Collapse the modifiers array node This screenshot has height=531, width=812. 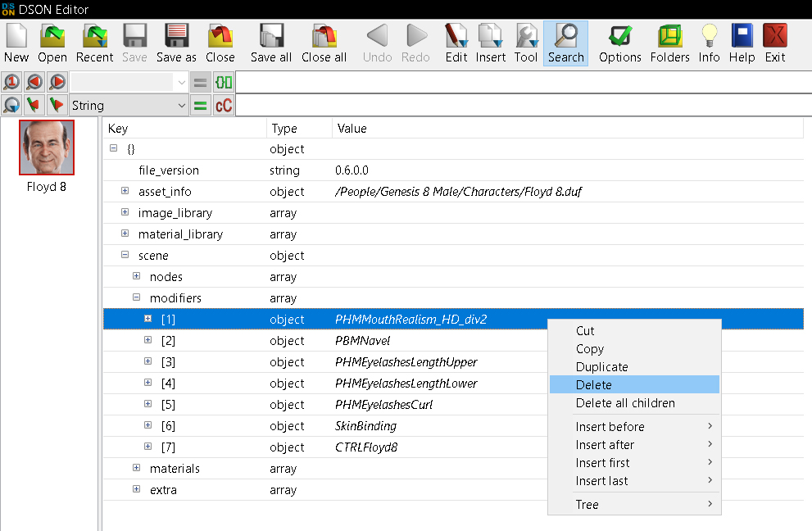pos(136,297)
